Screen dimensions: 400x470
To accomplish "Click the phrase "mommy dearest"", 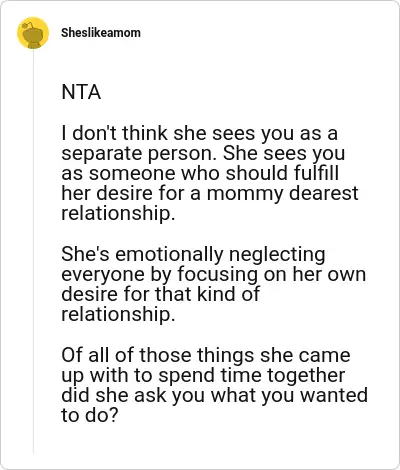I will pos(282,194).
